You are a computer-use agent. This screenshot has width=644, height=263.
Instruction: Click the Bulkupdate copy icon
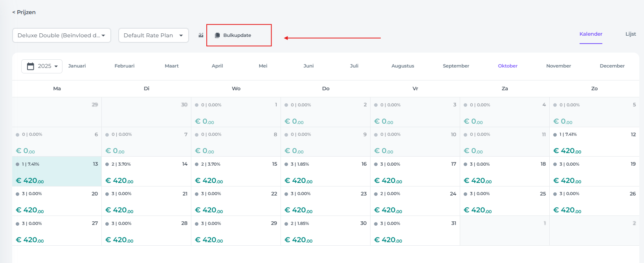click(217, 35)
